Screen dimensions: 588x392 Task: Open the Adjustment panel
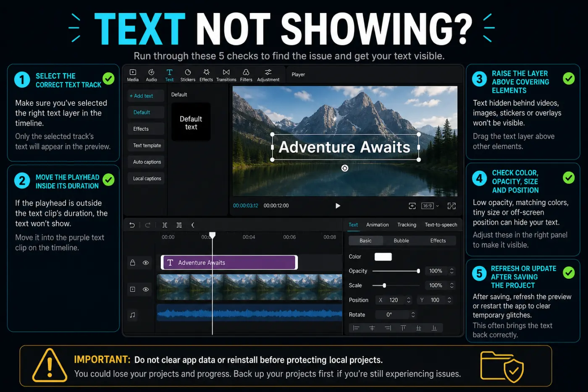pos(268,75)
